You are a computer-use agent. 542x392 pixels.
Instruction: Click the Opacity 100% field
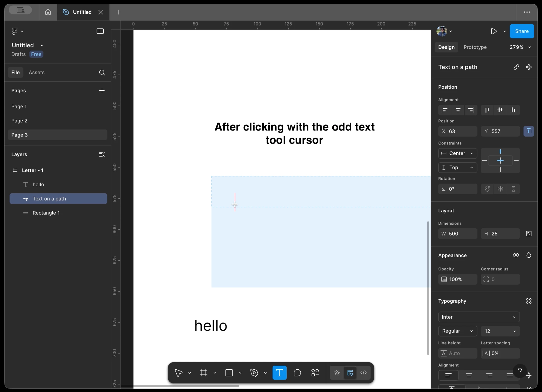(457, 279)
